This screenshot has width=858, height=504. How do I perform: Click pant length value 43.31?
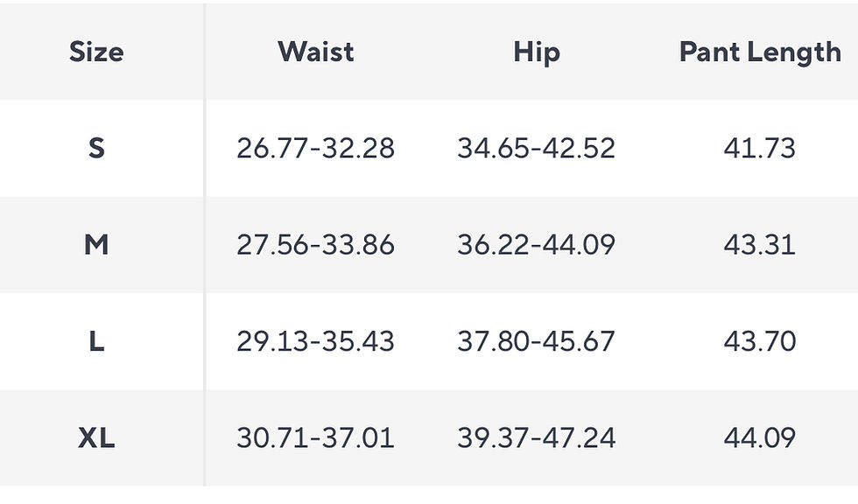[759, 244]
